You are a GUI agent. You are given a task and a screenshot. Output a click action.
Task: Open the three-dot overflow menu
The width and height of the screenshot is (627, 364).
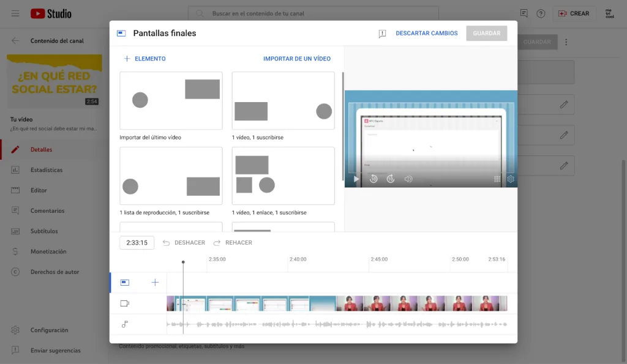click(565, 42)
